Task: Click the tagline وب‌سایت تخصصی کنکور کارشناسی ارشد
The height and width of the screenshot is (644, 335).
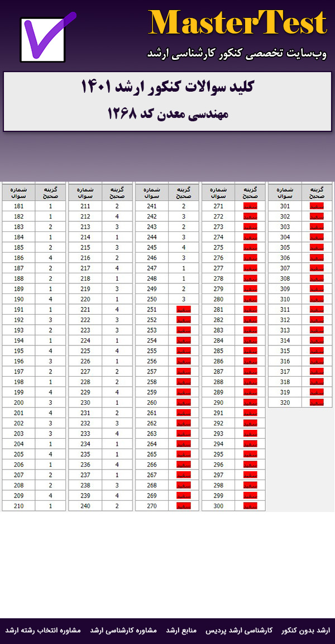Action: (237, 54)
